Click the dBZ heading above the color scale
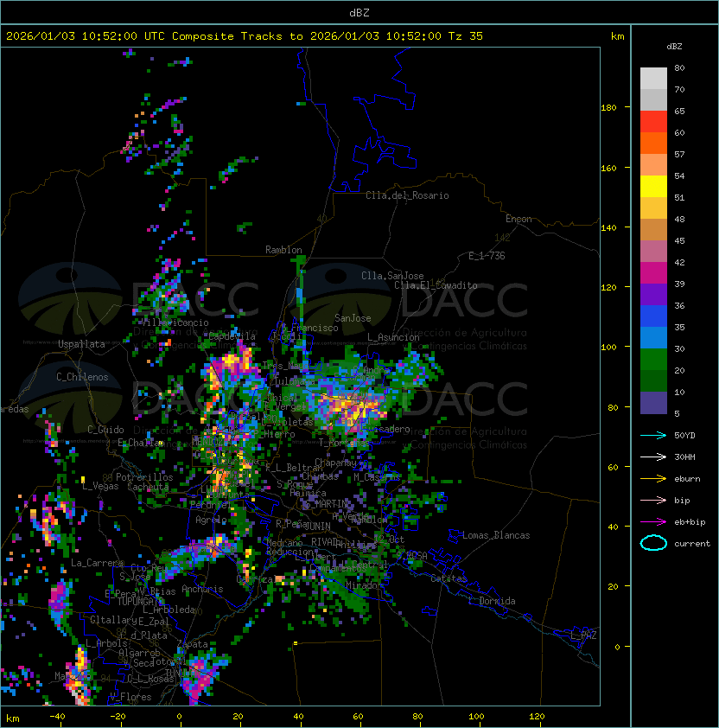Screen dimensions: 719x728 (674, 47)
